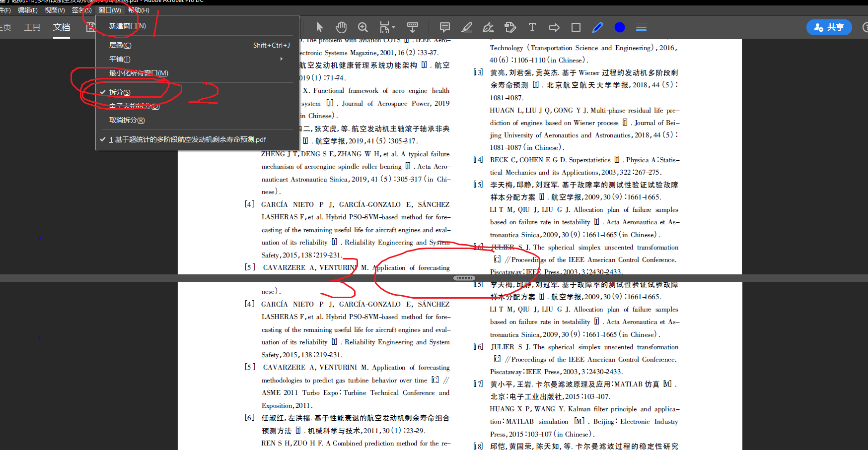Click the 共享 share button
The height and width of the screenshot is (450, 868).
[828, 27]
